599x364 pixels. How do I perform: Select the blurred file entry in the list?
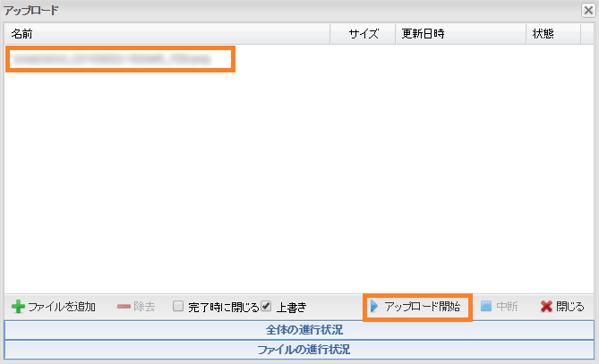tap(120, 60)
